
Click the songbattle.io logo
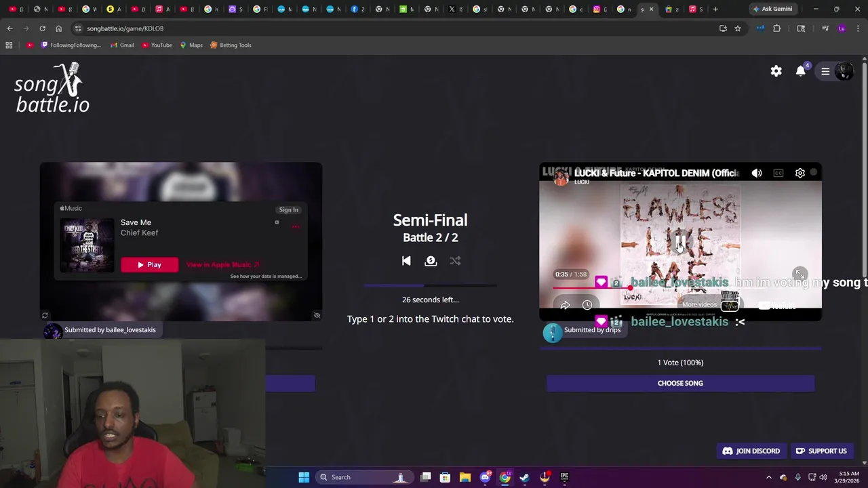52,88
